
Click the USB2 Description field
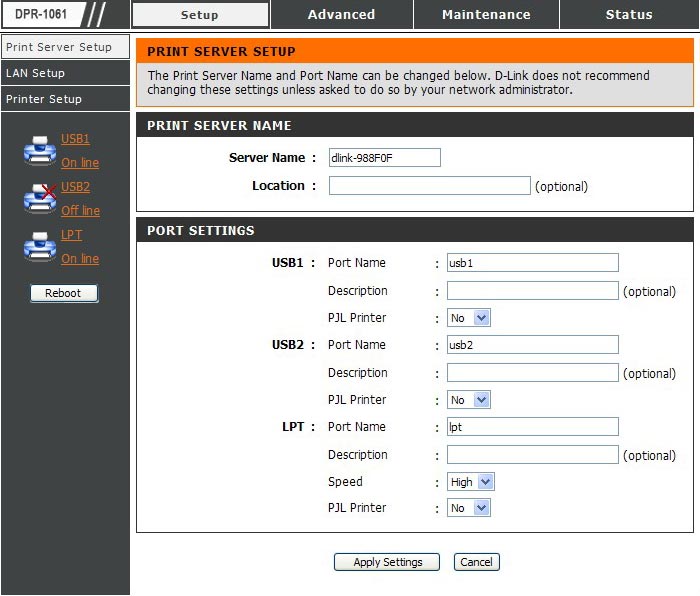[533, 373]
